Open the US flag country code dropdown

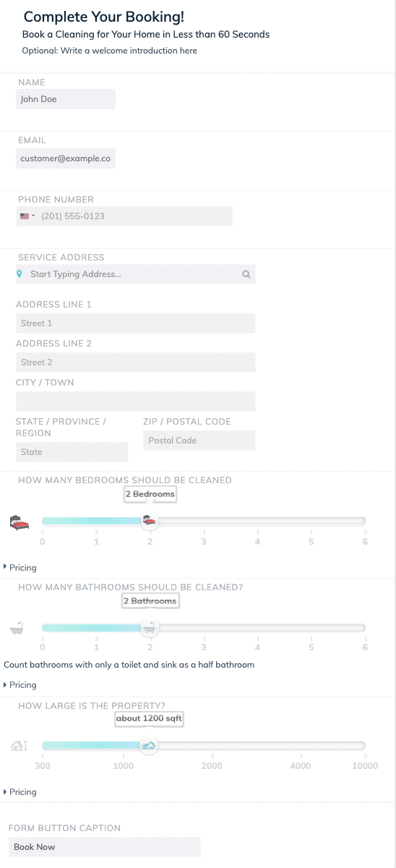tap(27, 216)
